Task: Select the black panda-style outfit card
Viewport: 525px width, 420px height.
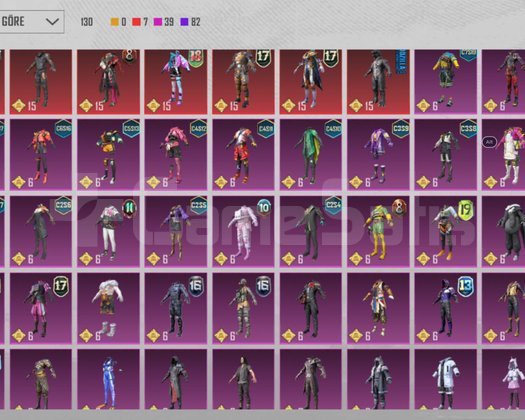Action: point(504,231)
